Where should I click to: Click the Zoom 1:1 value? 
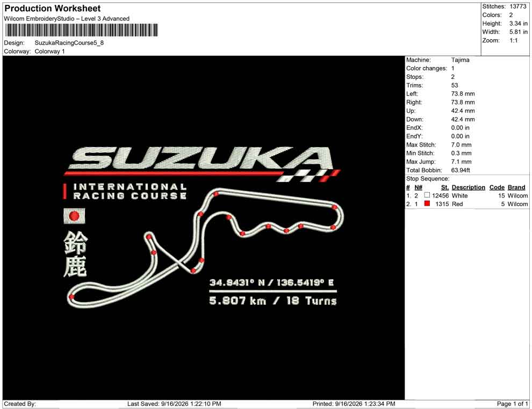(513, 40)
